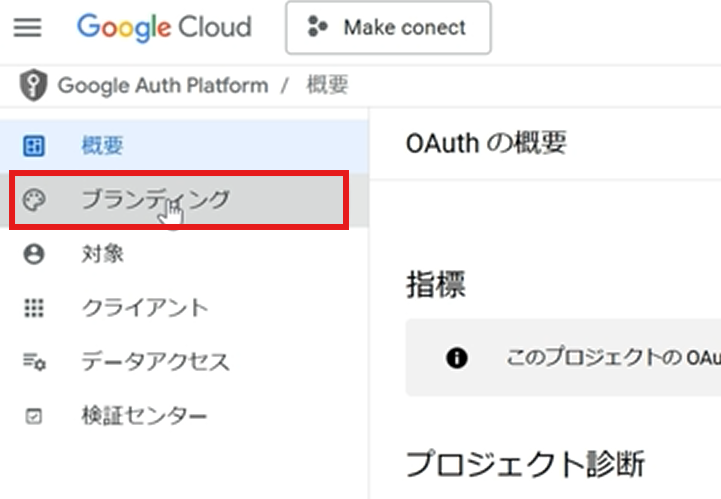Open the hamburger navigation menu
The width and height of the screenshot is (721, 499).
(27, 27)
